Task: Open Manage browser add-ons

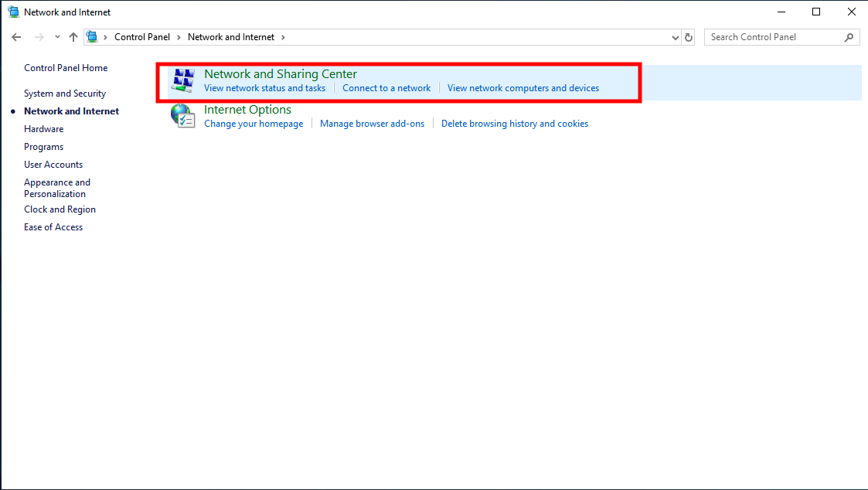Action: point(372,124)
